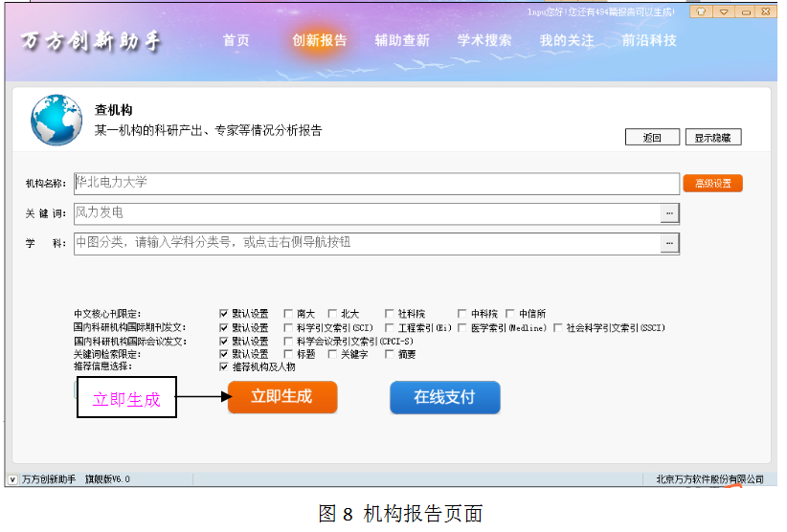This screenshot has height=532, width=787.
Task: Close the 万方创新助手 window
Action: pyautogui.click(x=767, y=11)
